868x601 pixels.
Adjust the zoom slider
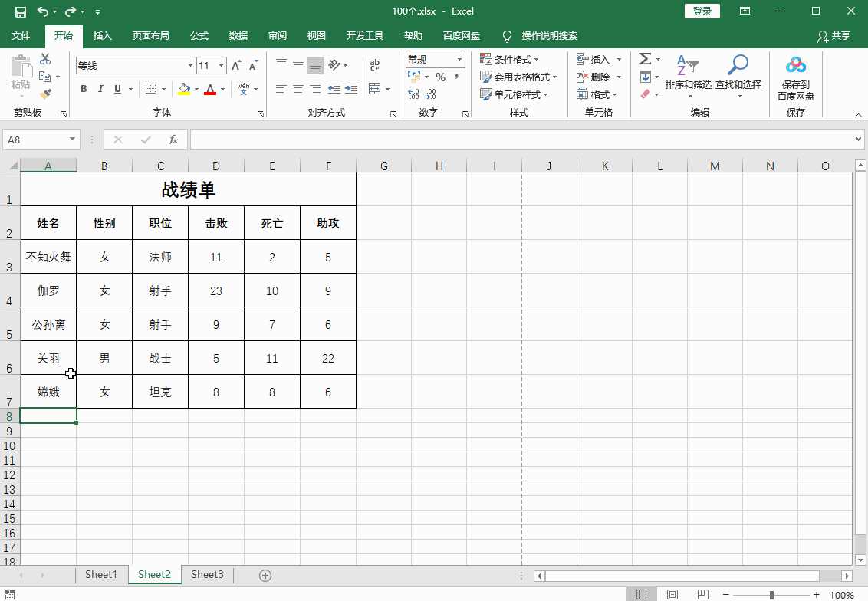(x=771, y=595)
